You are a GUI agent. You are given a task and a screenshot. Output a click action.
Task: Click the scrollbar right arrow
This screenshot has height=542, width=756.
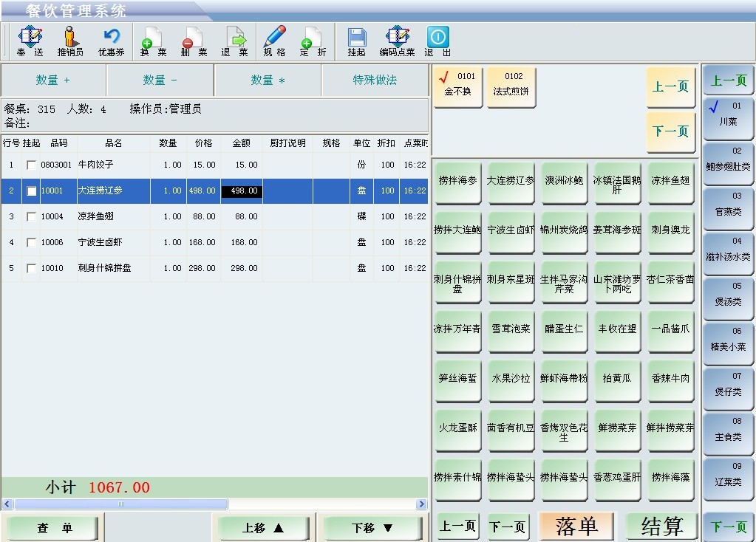tap(421, 504)
